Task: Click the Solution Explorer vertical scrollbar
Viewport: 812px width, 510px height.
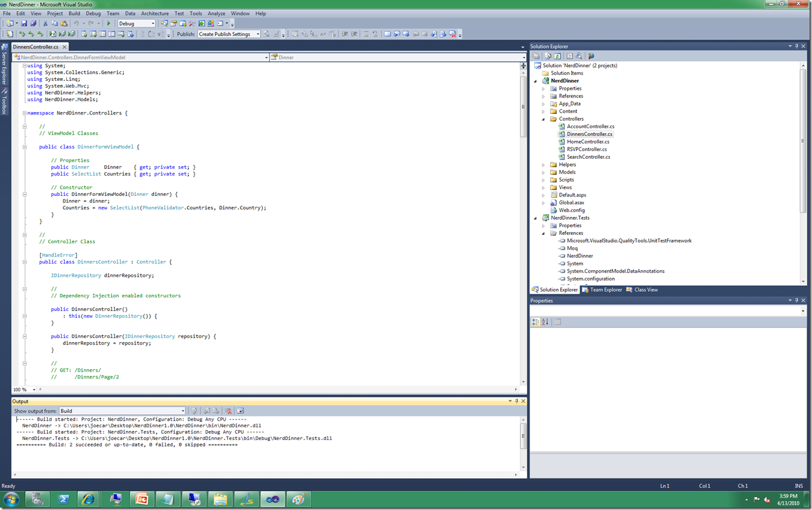Action: tap(803, 174)
